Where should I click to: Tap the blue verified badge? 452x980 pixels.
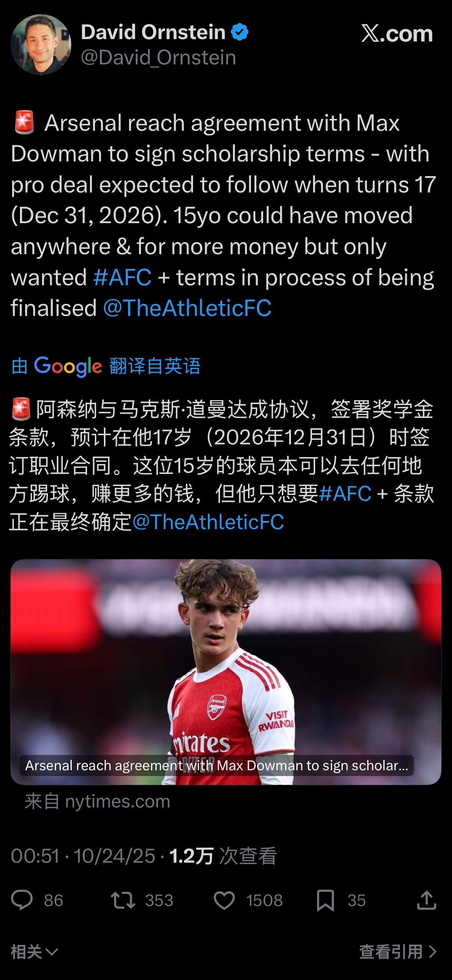pyautogui.click(x=240, y=32)
